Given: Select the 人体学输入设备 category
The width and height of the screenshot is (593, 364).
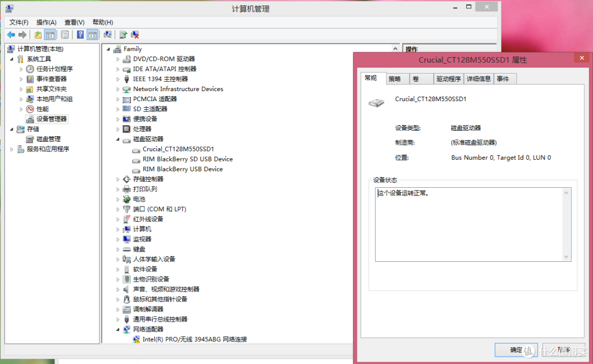Looking at the screenshot, I should (154, 259).
